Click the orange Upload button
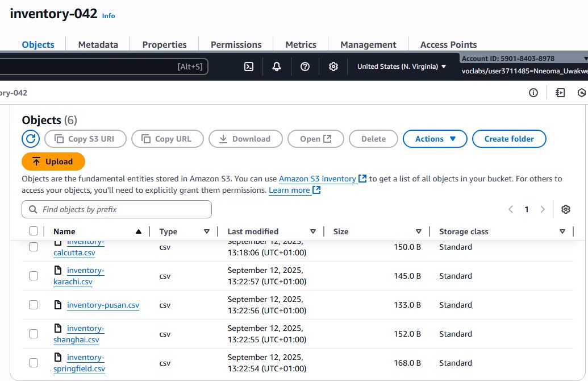588x381 pixels. point(53,161)
